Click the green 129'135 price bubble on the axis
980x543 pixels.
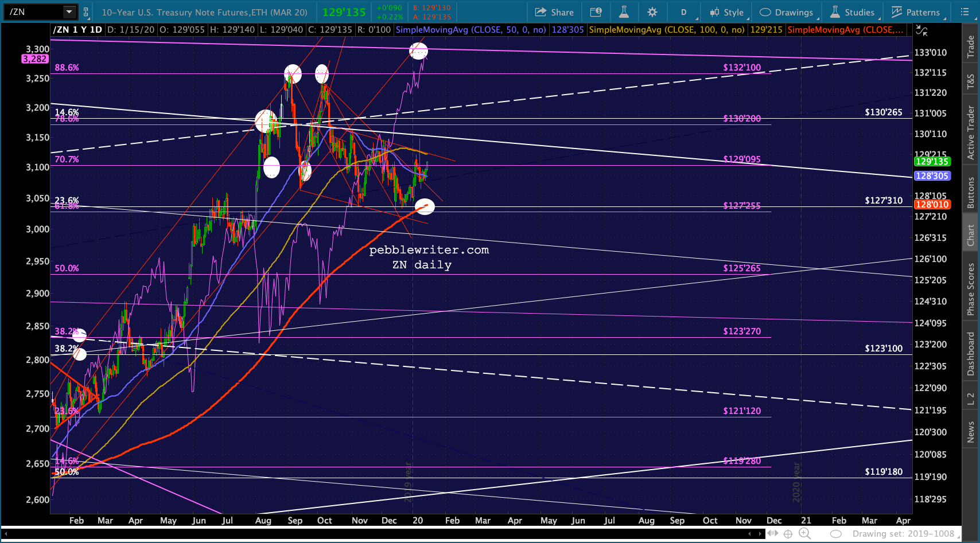click(932, 162)
